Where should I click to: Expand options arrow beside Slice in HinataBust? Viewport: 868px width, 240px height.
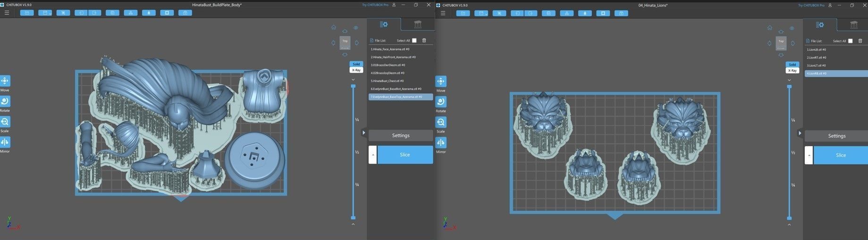(x=373, y=155)
